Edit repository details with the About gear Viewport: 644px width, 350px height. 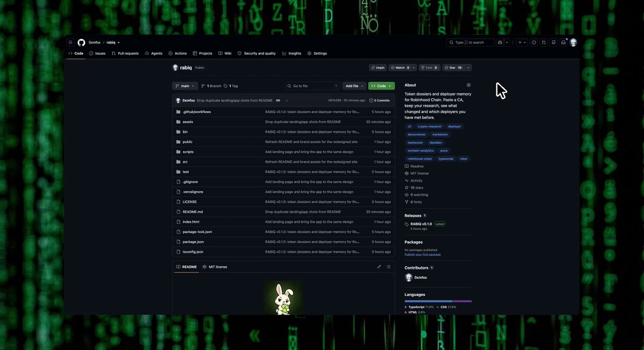(469, 85)
